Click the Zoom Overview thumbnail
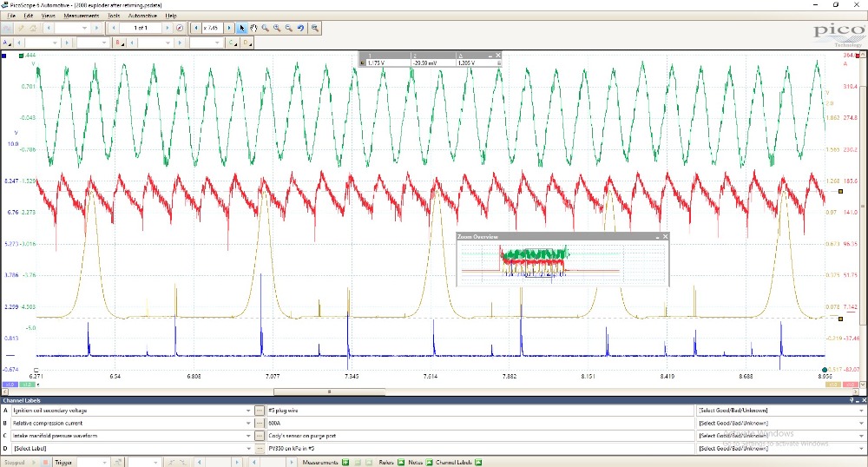 pos(560,261)
